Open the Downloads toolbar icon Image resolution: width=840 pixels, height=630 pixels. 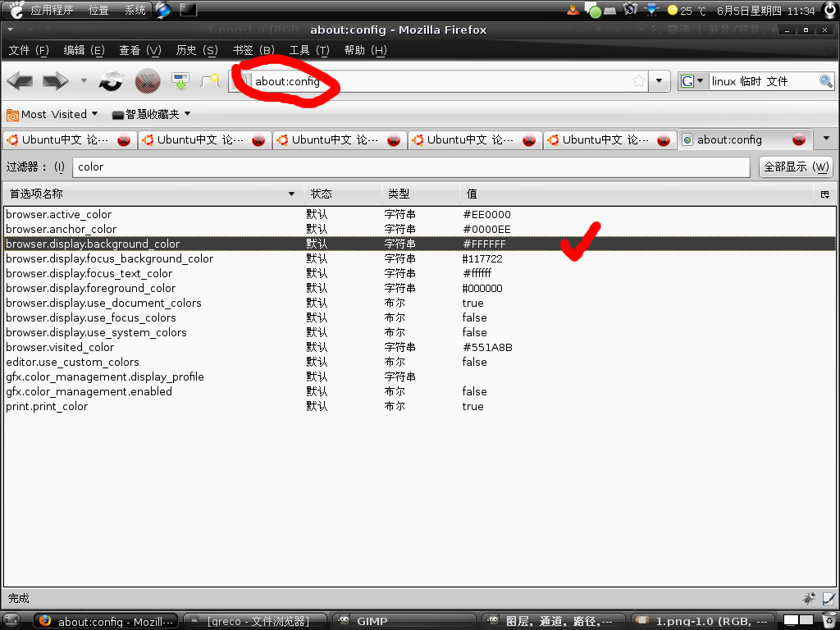(x=180, y=81)
